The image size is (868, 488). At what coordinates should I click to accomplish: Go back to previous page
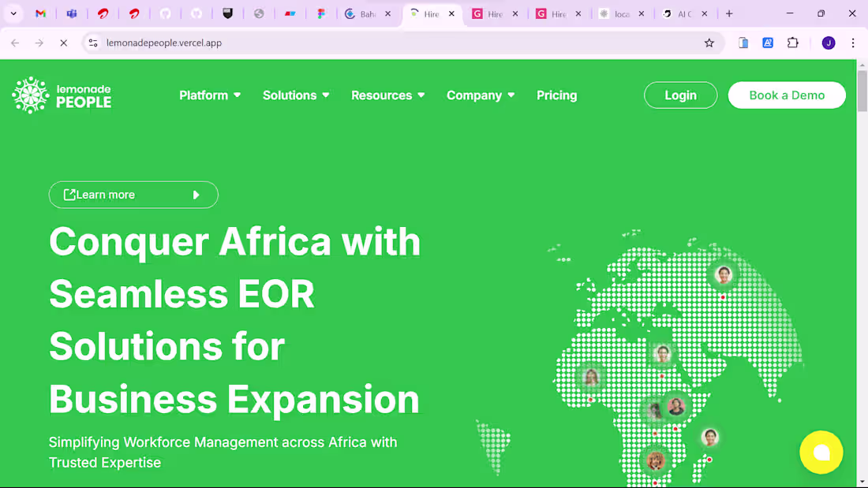point(15,43)
